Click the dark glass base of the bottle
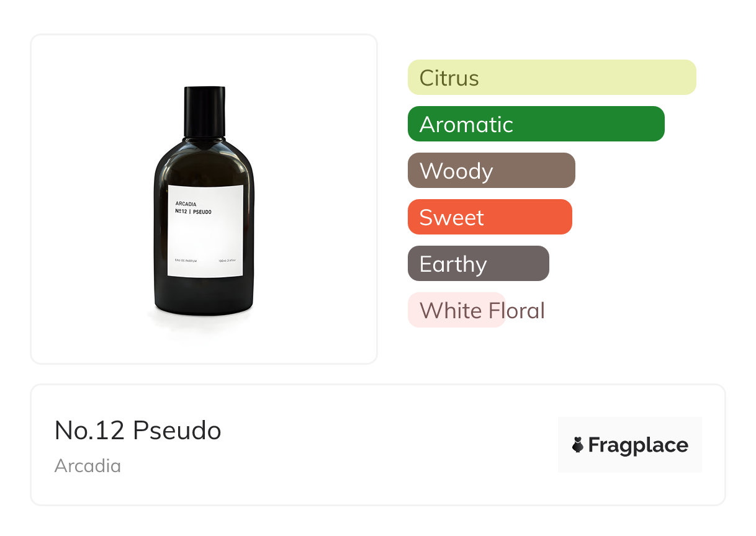Screen dimensions: 756x536 point(204,298)
